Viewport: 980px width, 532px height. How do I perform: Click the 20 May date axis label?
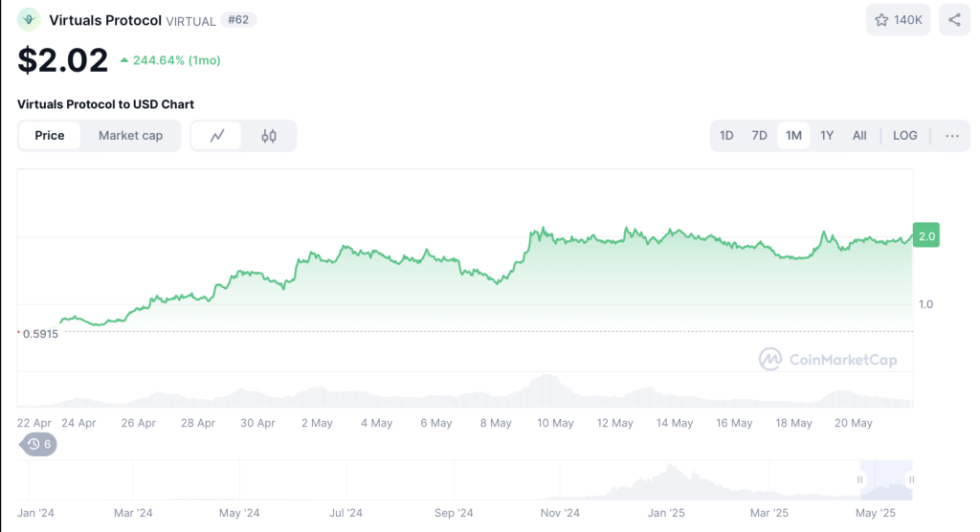[x=853, y=423]
